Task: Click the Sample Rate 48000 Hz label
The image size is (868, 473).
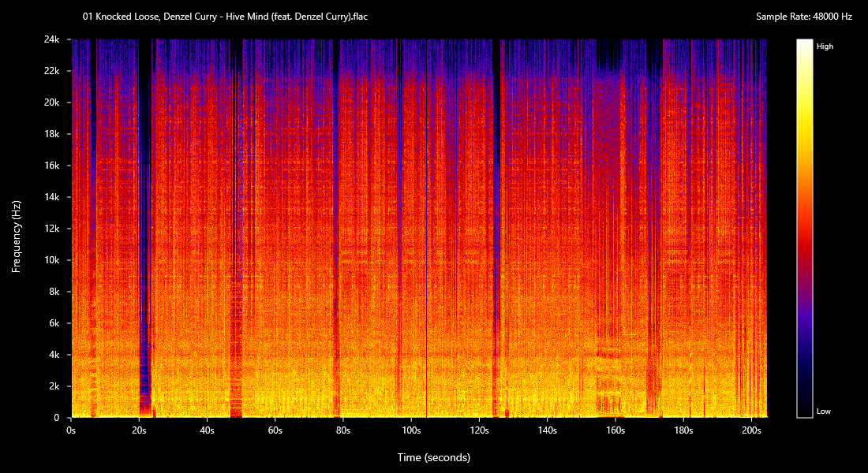Action: click(804, 16)
